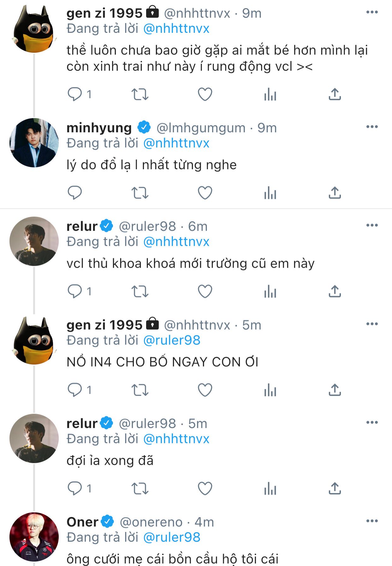Like minhyung's reply tweet
Image resolution: width=392 pixels, height=566 pixels.
(x=205, y=193)
